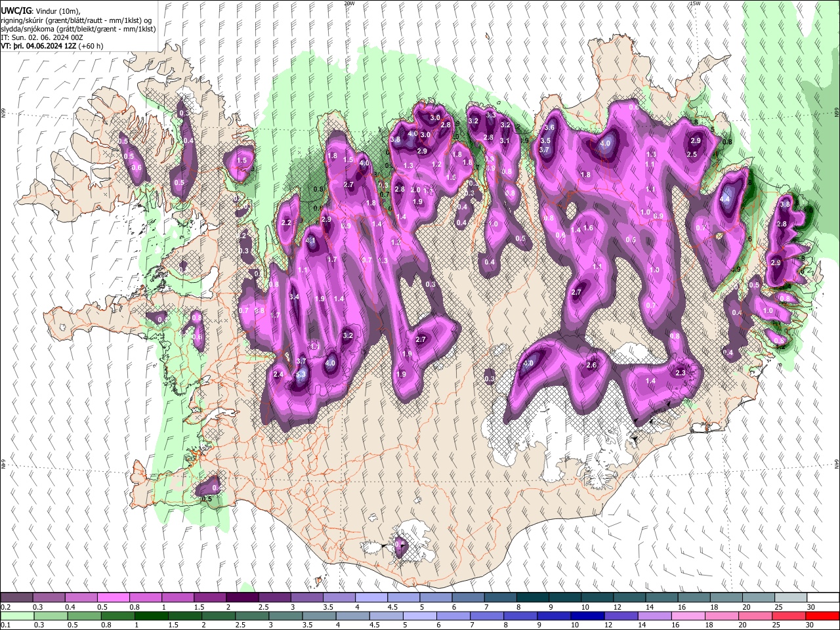This screenshot has height=630, width=840.
Task: Click the '0.1' label in the rain legend
Action: click(x=5, y=625)
